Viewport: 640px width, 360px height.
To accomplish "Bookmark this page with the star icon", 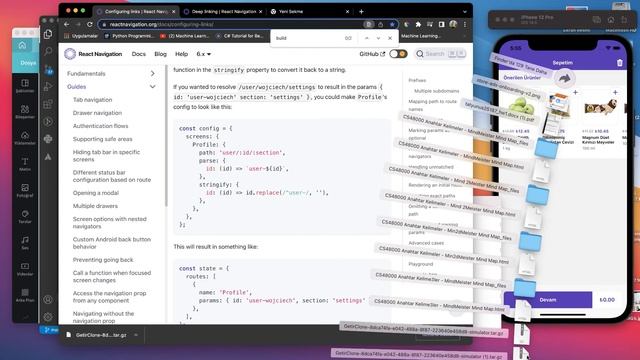I will pos(392,24).
